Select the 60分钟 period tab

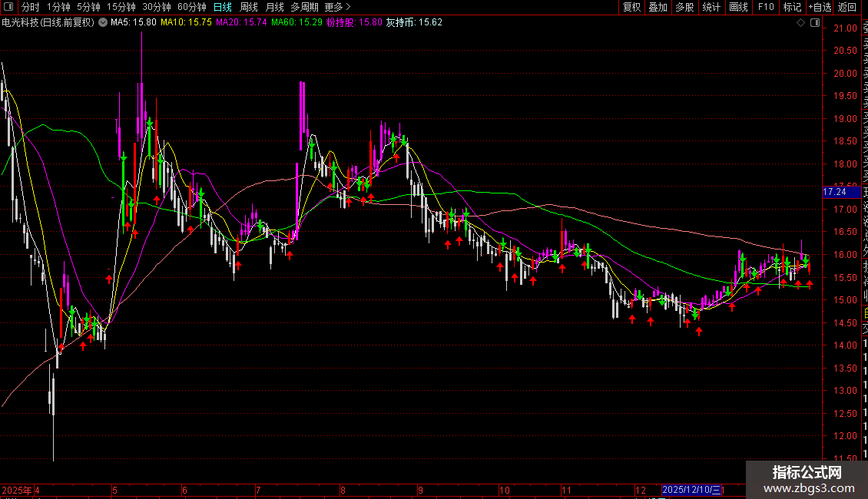click(x=192, y=7)
